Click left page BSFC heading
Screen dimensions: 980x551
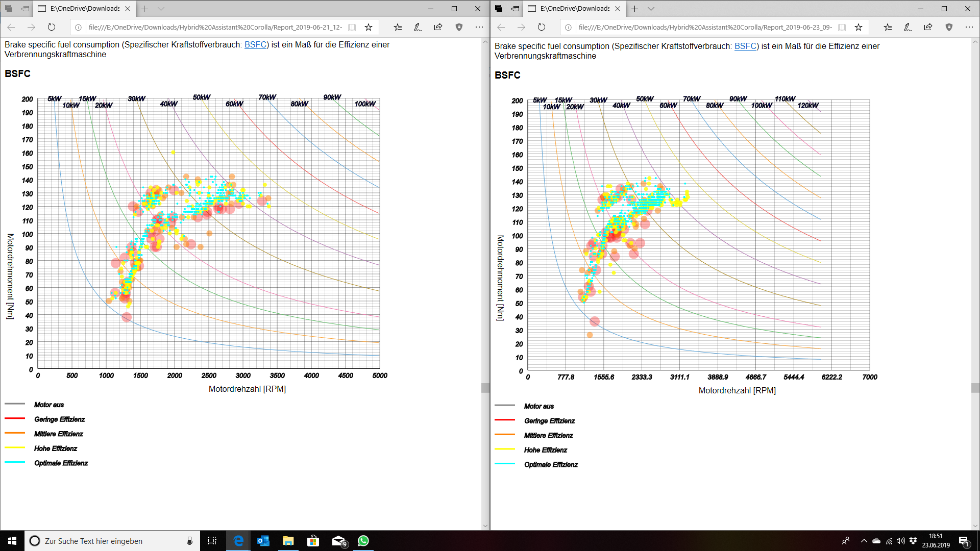tap(17, 74)
